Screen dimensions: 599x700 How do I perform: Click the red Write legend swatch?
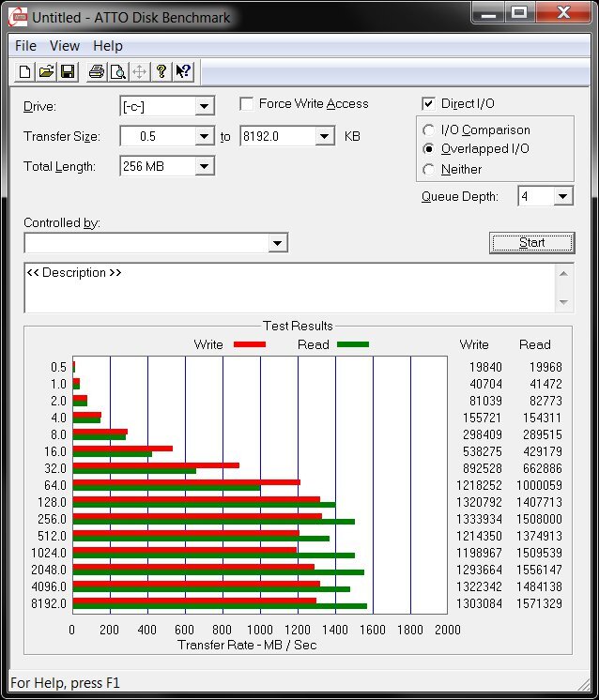tap(248, 344)
